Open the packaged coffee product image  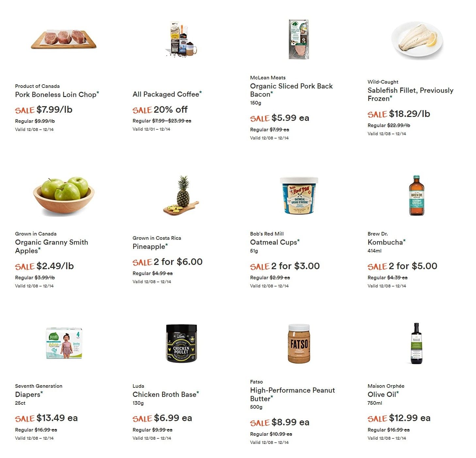(x=182, y=39)
